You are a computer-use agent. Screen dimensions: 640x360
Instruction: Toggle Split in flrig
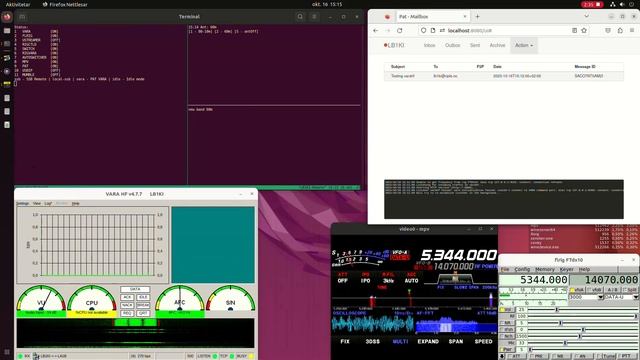[x=629, y=290]
